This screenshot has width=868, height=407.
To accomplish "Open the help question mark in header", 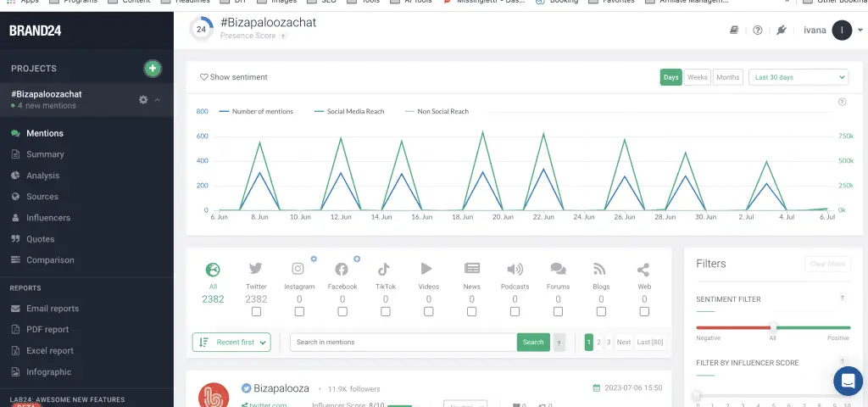I will click(x=758, y=30).
